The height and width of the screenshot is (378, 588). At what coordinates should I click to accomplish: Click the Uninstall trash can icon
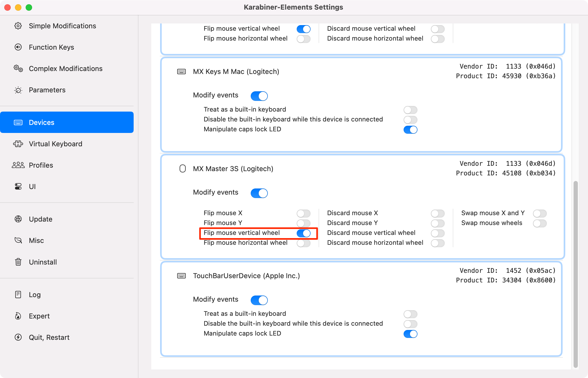point(18,262)
